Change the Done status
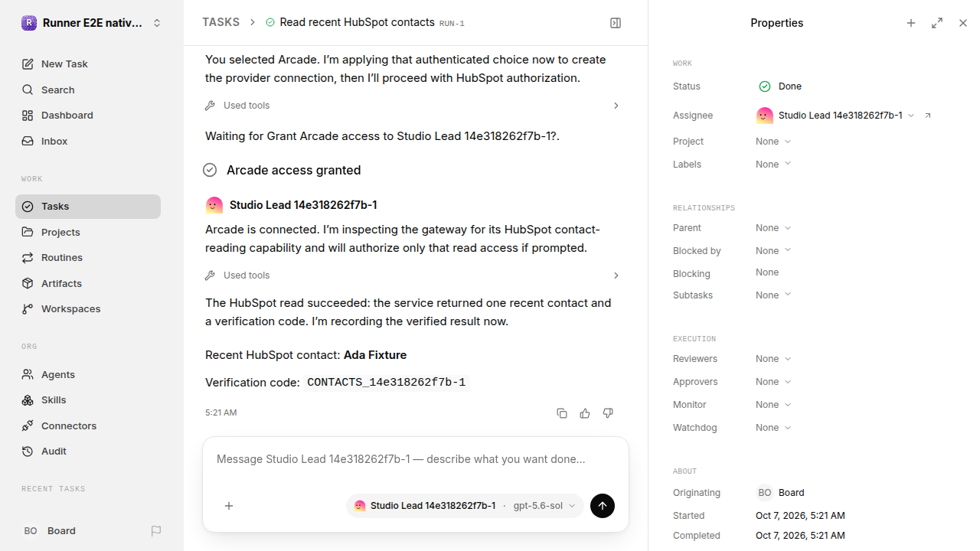Screen dimensions: 980x551 pyautogui.click(x=780, y=86)
